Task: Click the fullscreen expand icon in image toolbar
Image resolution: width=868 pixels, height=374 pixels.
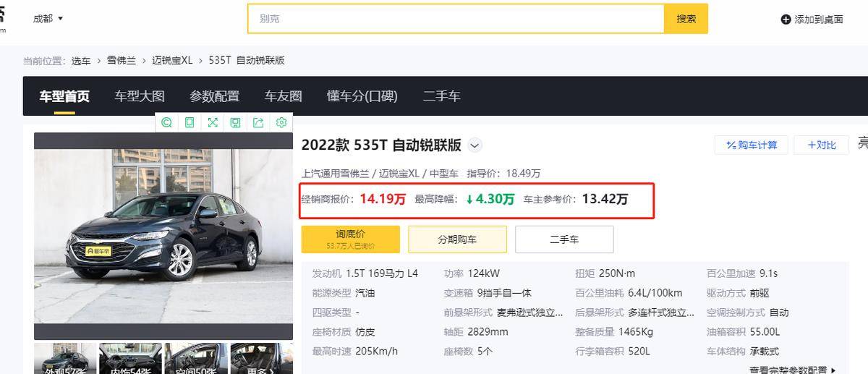Action: (213, 122)
